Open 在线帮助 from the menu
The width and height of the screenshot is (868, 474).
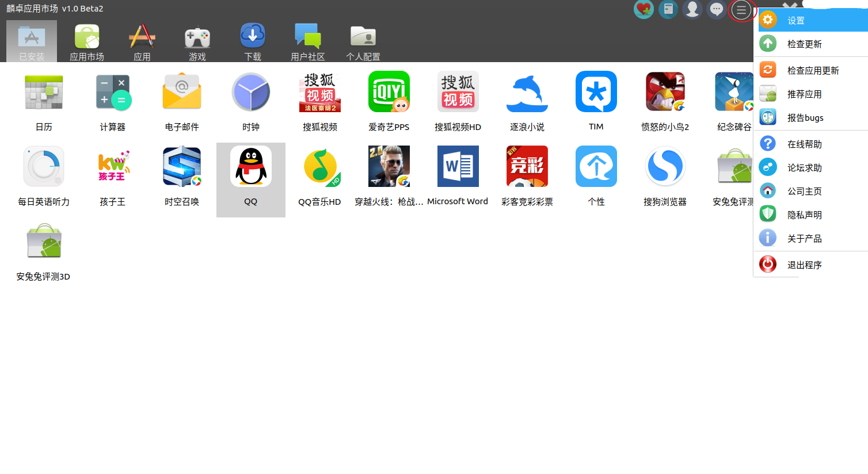pyautogui.click(x=810, y=144)
